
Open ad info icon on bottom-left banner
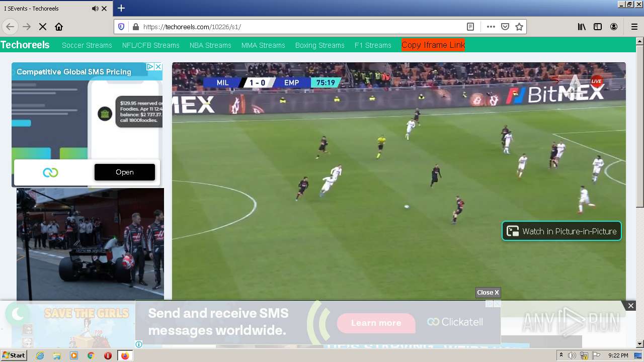click(139, 344)
